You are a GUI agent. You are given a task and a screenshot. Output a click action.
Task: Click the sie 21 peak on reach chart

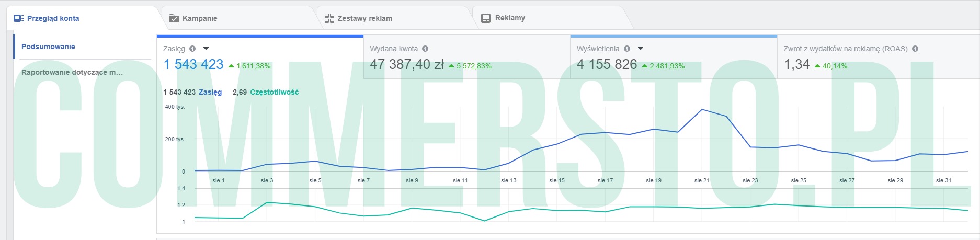pyautogui.click(x=702, y=110)
